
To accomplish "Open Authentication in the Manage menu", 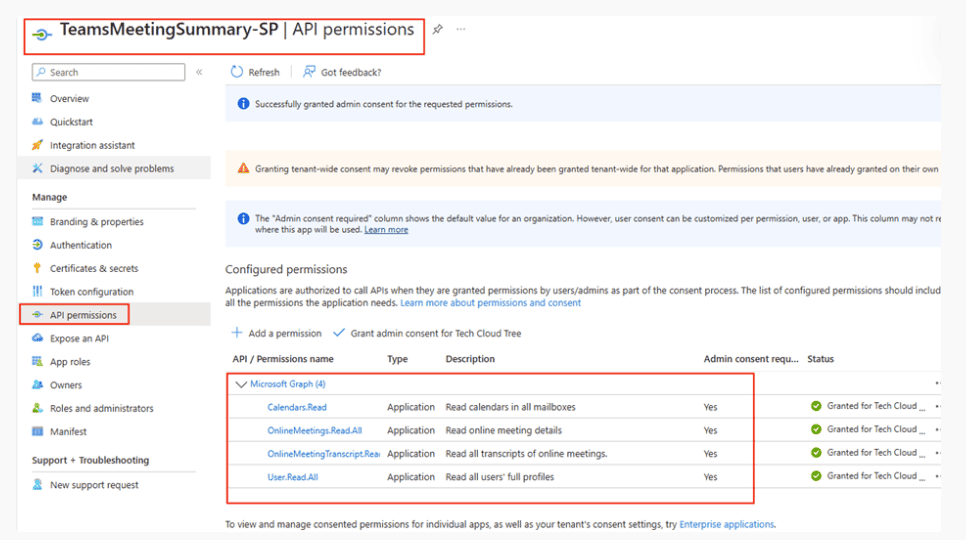I will point(81,245).
